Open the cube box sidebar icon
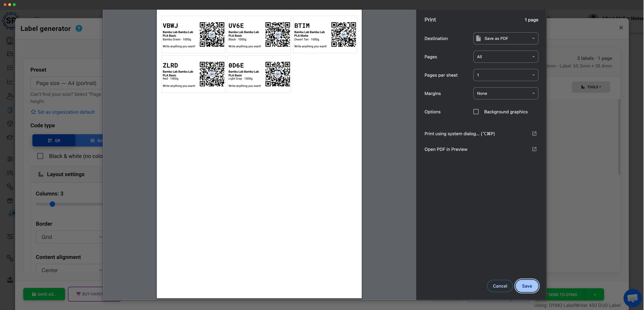This screenshot has width=644, height=310. [10, 123]
